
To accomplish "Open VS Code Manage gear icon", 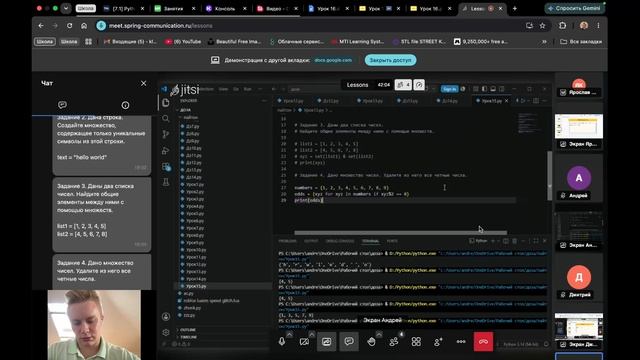I will point(166,332).
